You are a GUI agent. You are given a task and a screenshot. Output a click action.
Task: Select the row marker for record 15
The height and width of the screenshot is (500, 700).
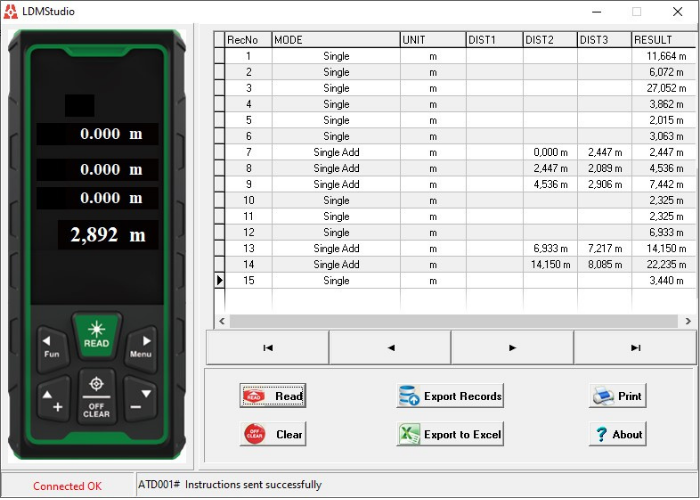[x=219, y=281]
